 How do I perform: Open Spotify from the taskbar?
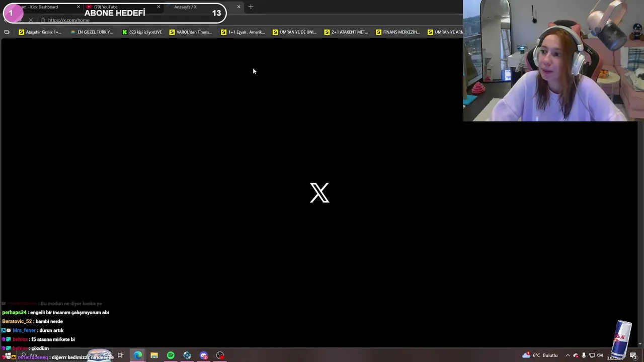click(x=171, y=355)
